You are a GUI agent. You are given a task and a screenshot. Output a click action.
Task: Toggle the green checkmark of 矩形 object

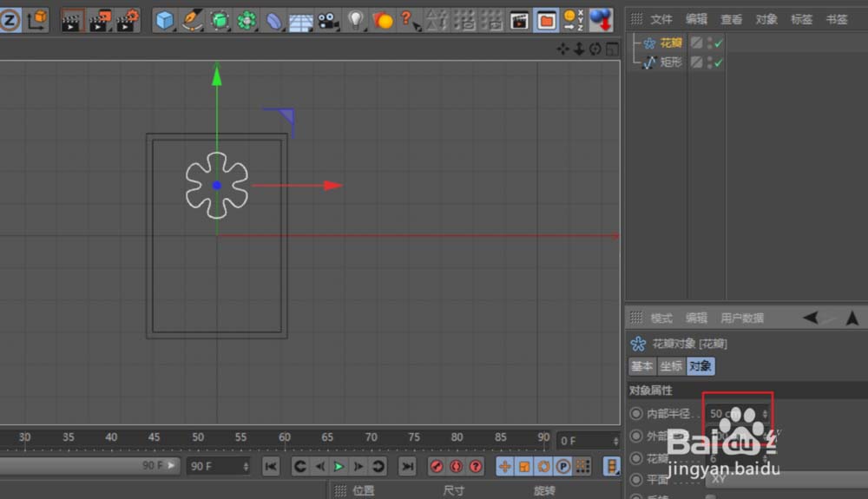point(719,62)
